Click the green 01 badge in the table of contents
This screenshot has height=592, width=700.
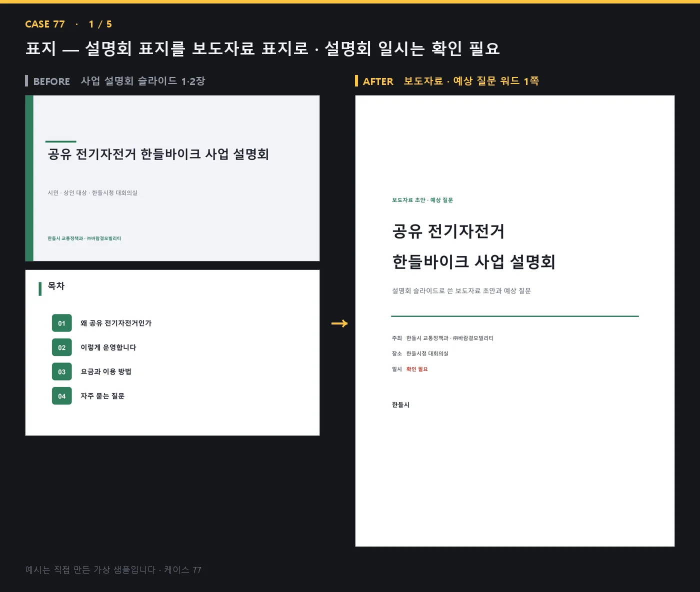pyautogui.click(x=61, y=323)
